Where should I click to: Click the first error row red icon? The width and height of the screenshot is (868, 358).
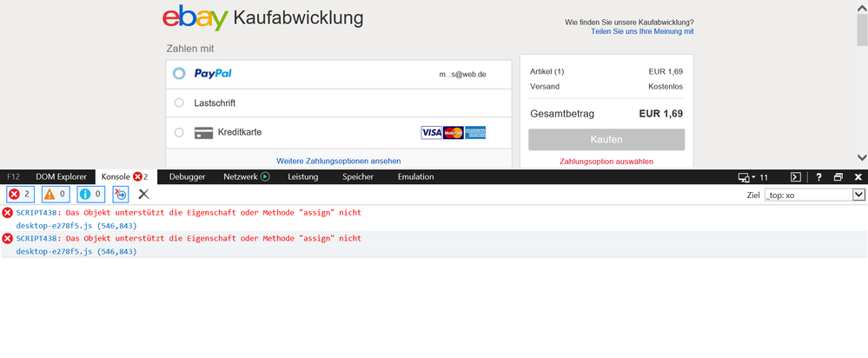click(7, 213)
